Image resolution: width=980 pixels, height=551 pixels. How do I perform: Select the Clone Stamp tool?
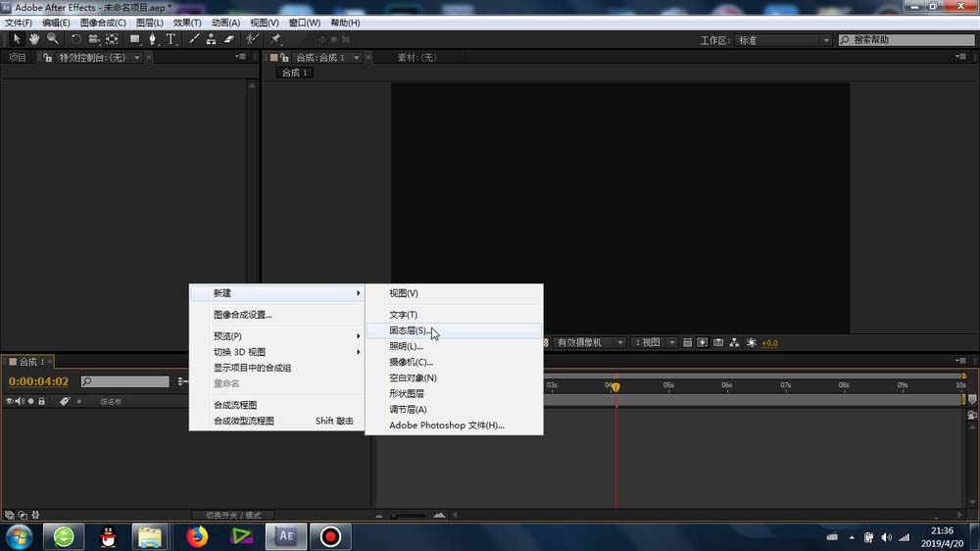[211, 39]
